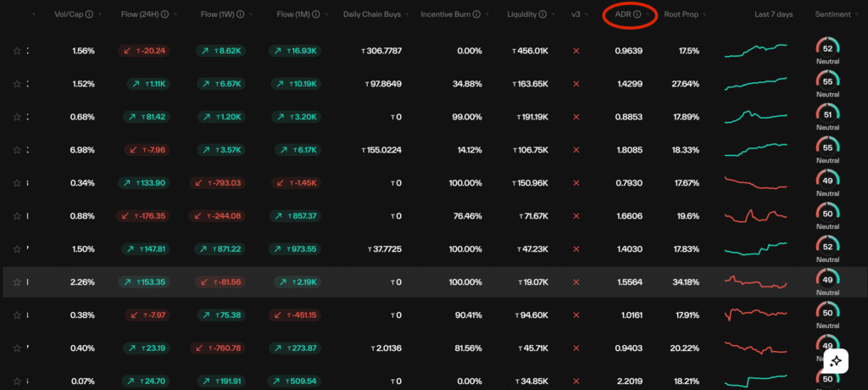The height and width of the screenshot is (390, 868).
Task: Click the info icon next to ADR
Action: 637,14
